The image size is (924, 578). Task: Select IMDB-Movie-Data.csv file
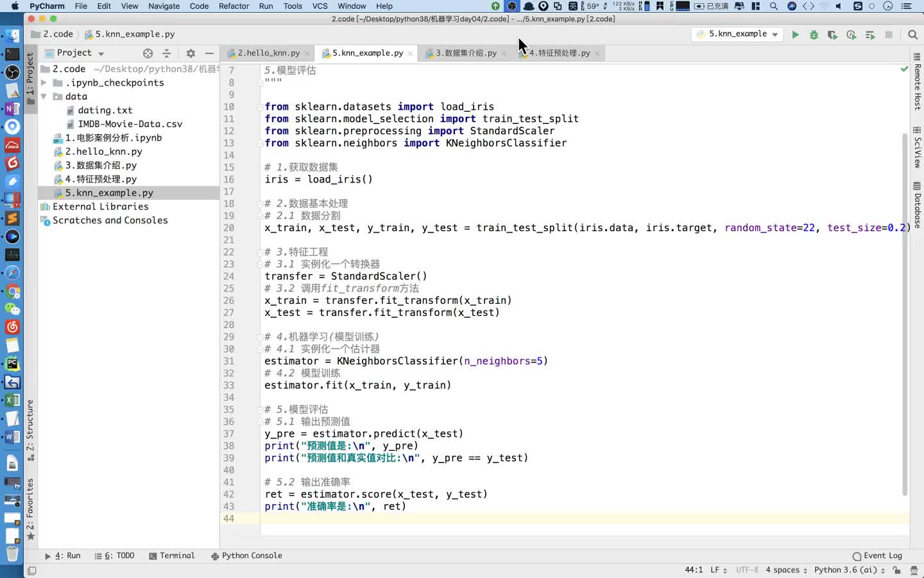[x=130, y=124]
